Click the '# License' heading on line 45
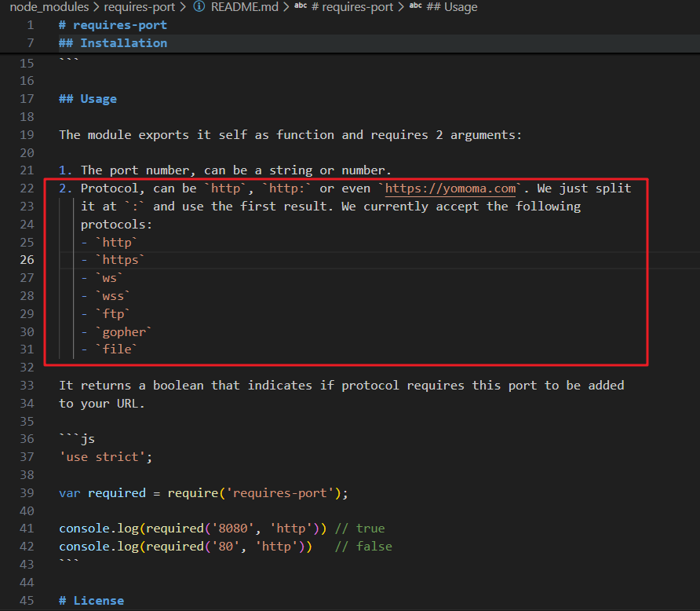 (x=91, y=601)
